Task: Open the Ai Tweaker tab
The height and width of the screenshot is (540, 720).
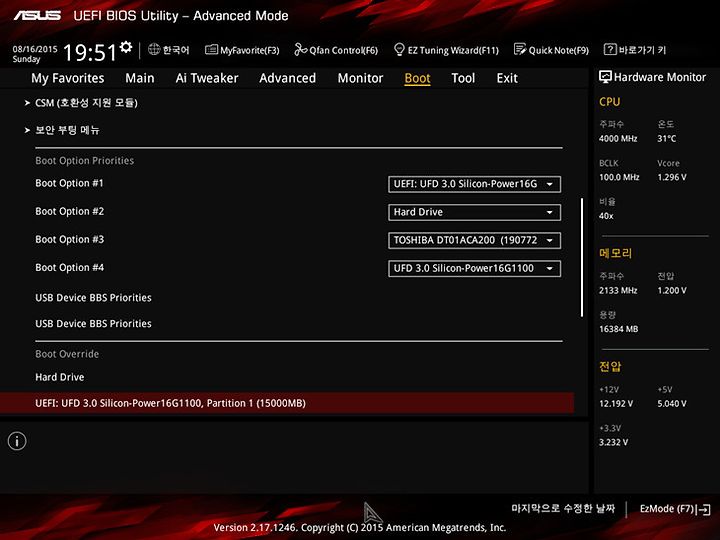Action: (x=207, y=78)
